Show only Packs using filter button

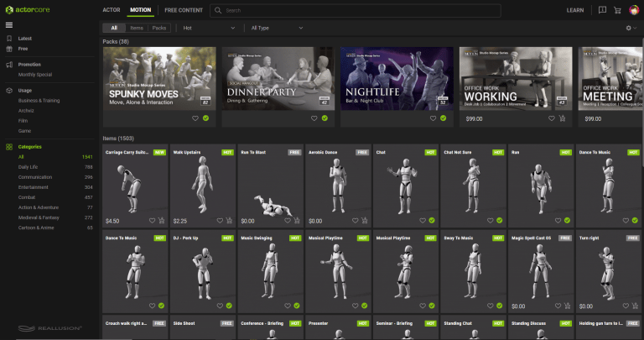(x=159, y=28)
